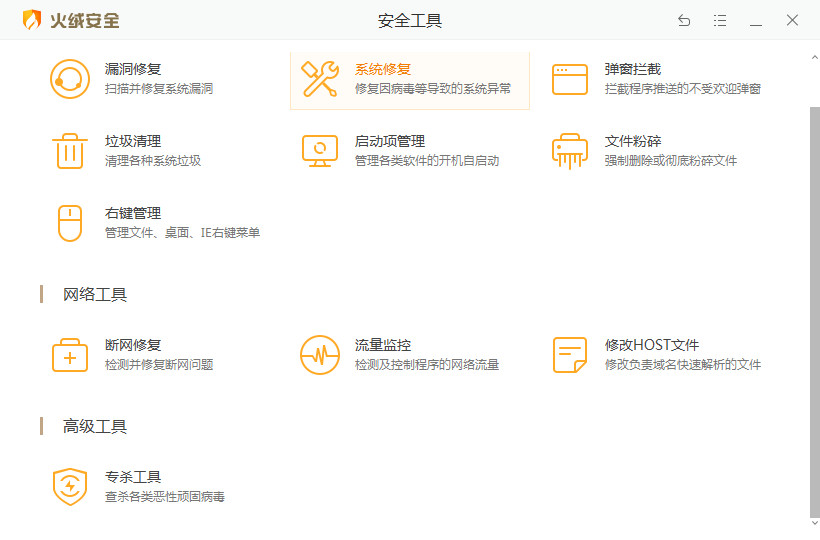Click the 系统修复 title label
Viewport: 820px width, 540px height.
tap(383, 69)
